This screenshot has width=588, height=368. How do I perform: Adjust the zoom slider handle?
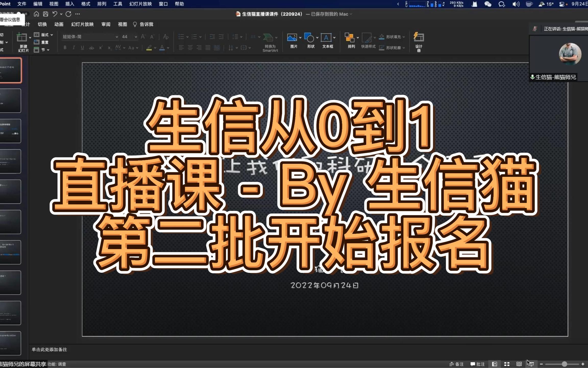(565, 364)
